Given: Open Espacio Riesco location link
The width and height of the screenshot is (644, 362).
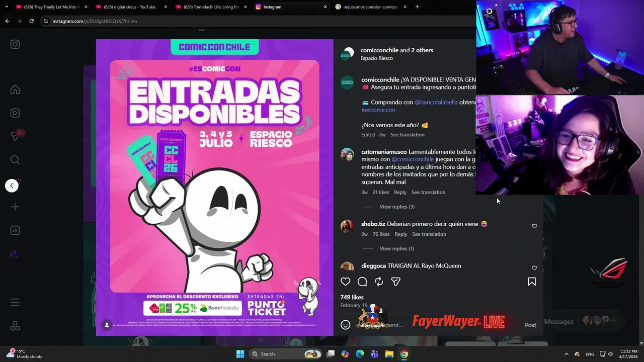Looking at the screenshot, I should [376, 58].
